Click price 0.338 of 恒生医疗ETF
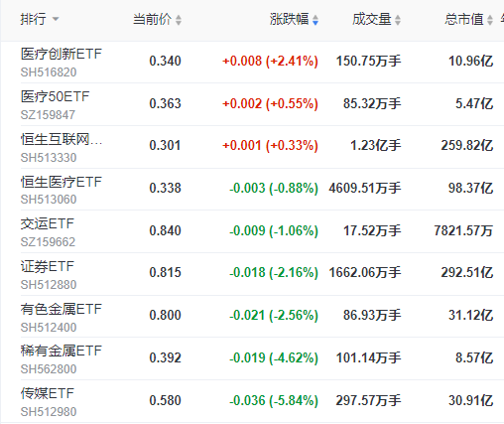Screen dimensions: 504x424 (x=165, y=188)
